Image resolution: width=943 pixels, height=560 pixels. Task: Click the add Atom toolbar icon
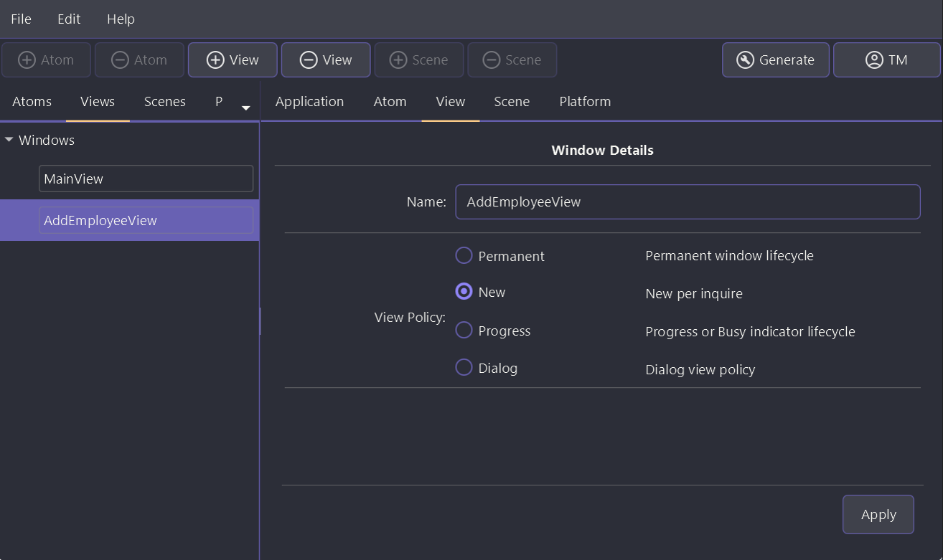pos(27,60)
